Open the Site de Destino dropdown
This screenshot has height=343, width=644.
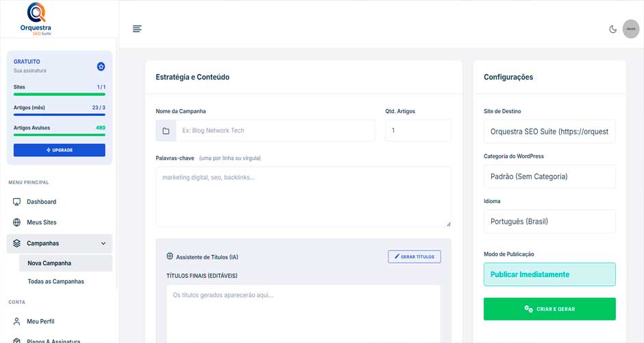[x=549, y=131]
